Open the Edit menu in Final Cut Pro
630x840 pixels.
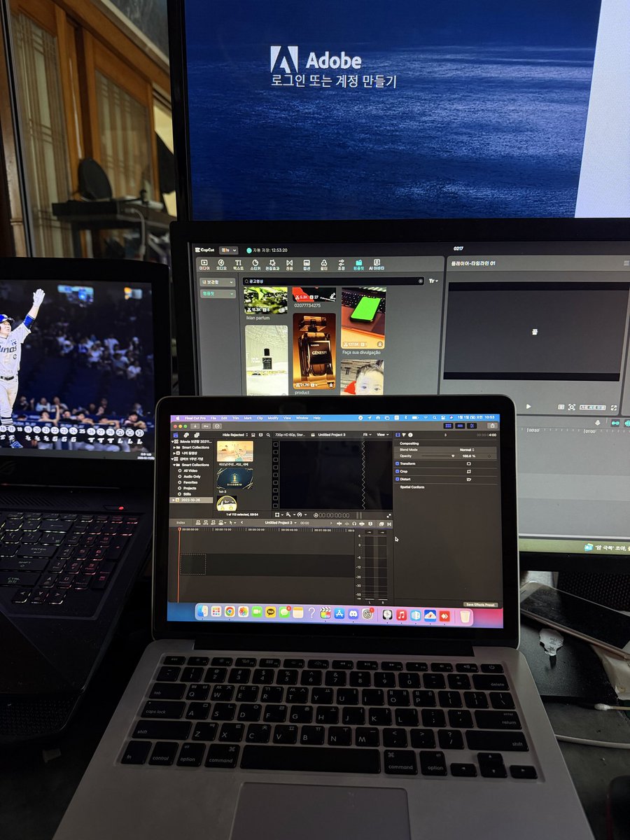point(224,418)
